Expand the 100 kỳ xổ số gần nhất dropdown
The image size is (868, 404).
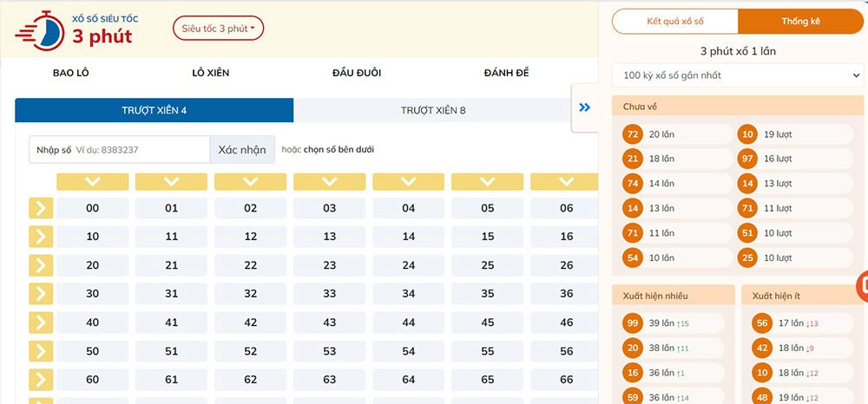[737, 75]
